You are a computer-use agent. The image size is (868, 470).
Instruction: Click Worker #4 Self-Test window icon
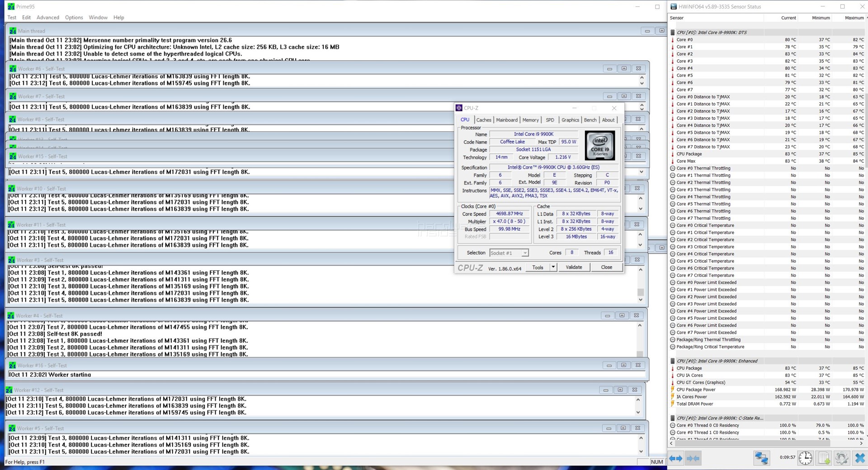coord(10,315)
